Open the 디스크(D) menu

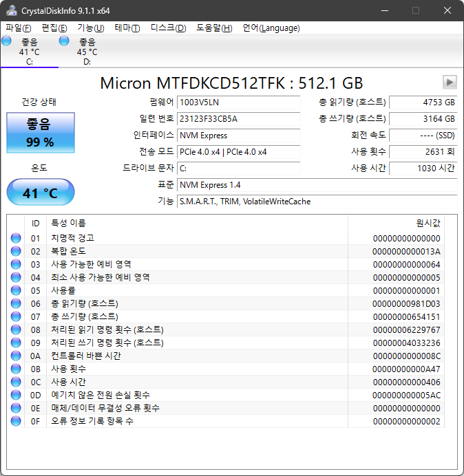click(168, 28)
